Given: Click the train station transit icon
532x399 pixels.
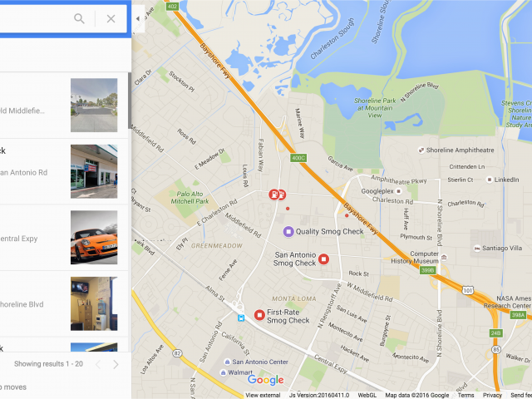Looking at the screenshot, I should (241, 318).
